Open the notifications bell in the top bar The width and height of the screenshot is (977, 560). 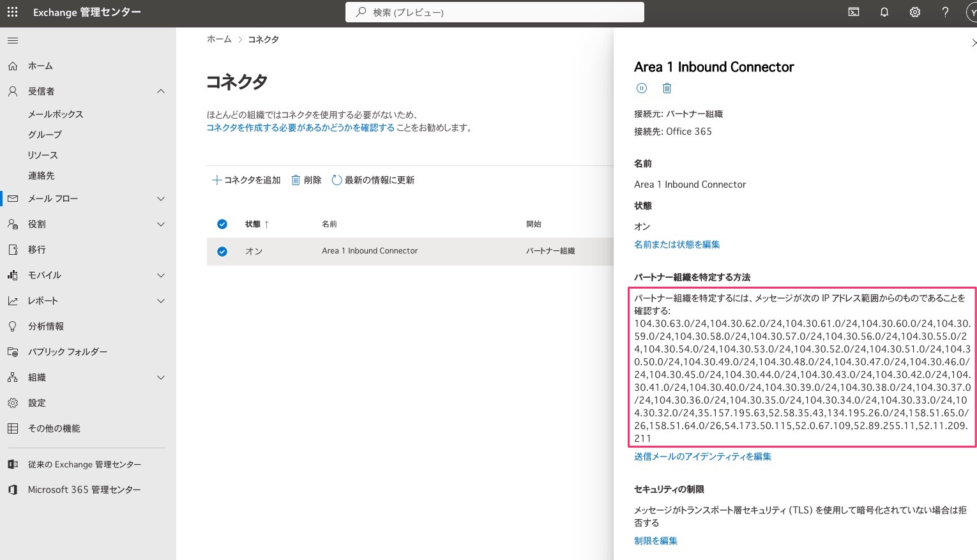[884, 12]
